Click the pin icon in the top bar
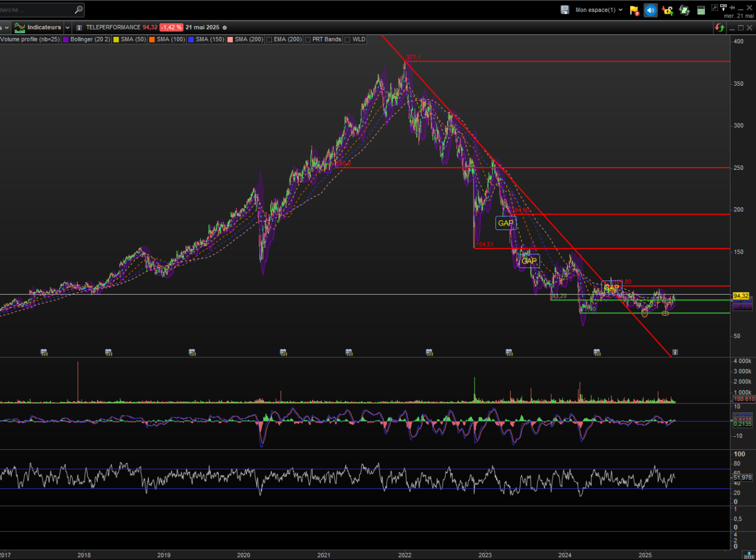 pyautogui.click(x=733, y=7)
